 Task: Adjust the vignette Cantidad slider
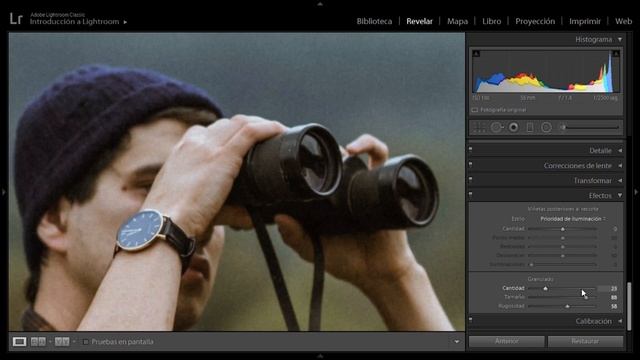562,229
